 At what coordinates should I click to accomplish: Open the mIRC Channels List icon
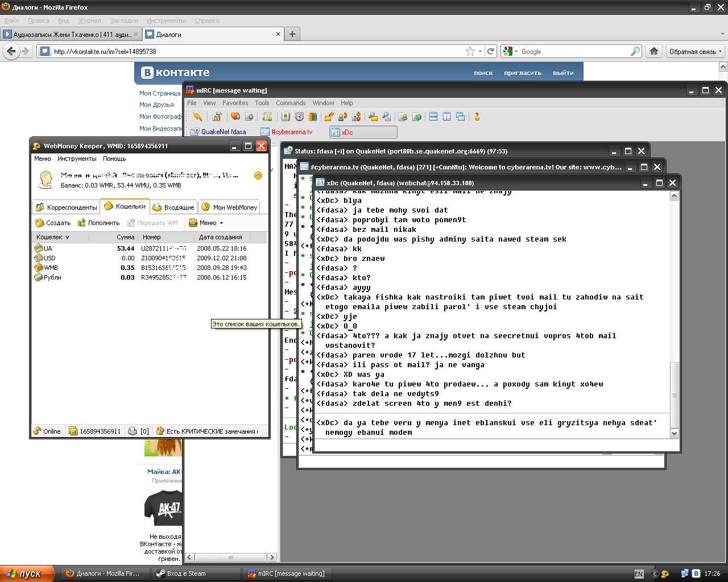(x=249, y=117)
